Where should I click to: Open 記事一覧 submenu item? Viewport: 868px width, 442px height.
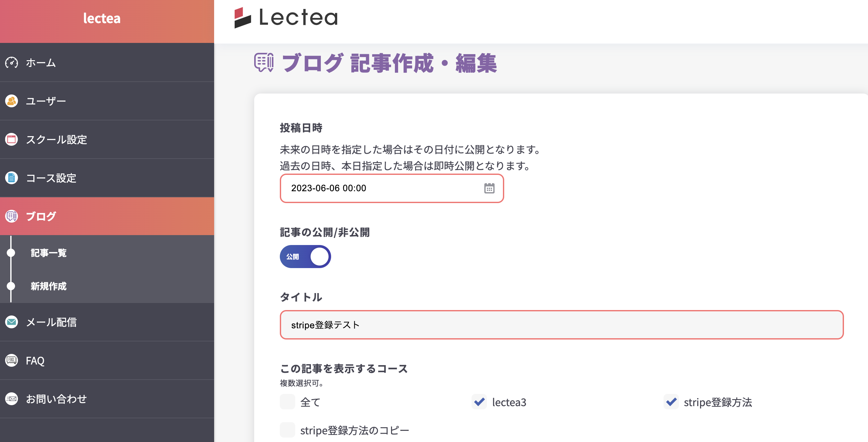pos(48,253)
